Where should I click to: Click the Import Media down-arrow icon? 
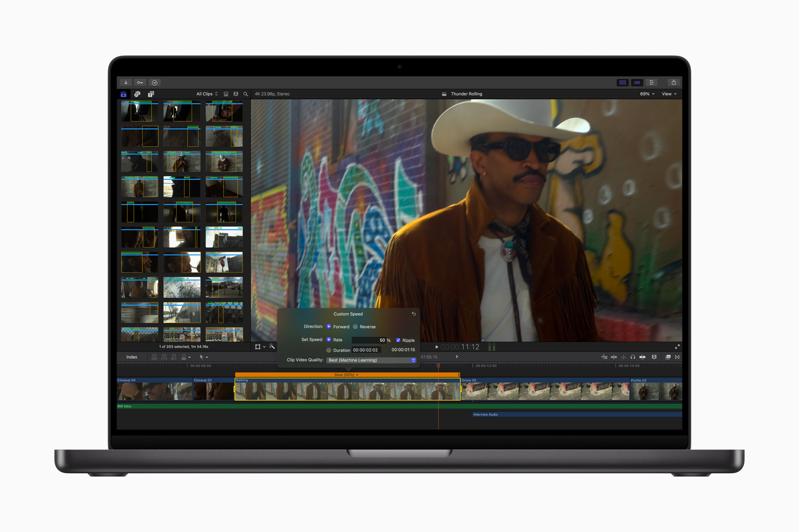click(x=126, y=82)
